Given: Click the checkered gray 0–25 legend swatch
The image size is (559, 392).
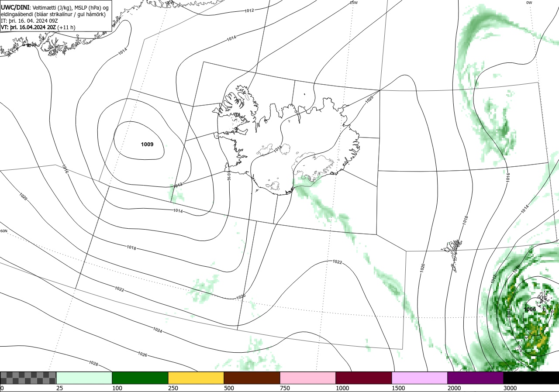Looking at the screenshot, I should pyautogui.click(x=28, y=378).
